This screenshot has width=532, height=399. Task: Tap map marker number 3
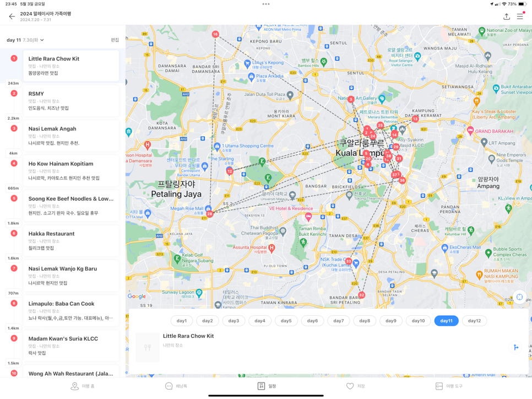(x=351, y=99)
